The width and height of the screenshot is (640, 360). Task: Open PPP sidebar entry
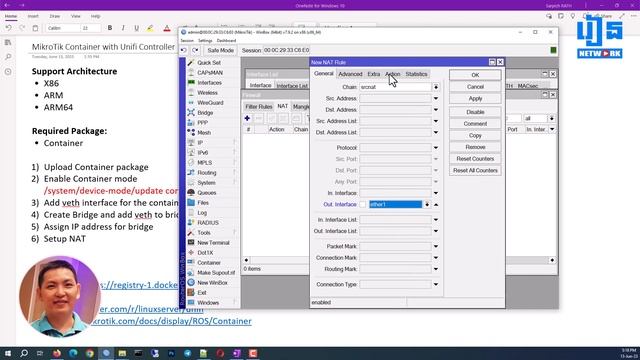[202, 122]
